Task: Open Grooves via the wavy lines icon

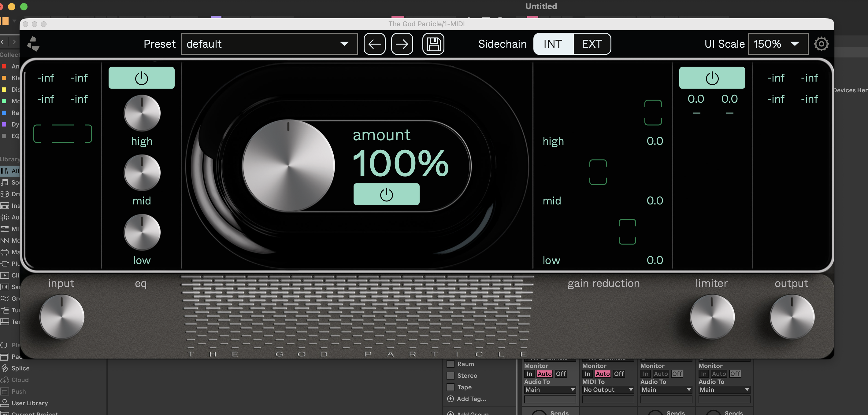Action: pos(4,299)
